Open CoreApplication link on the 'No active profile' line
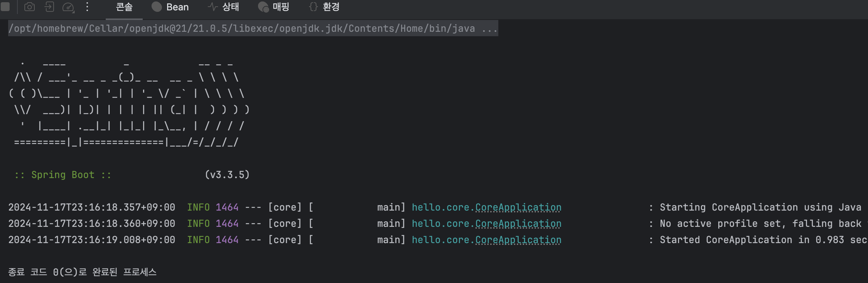Viewport: 868px width, 283px height. click(518, 224)
